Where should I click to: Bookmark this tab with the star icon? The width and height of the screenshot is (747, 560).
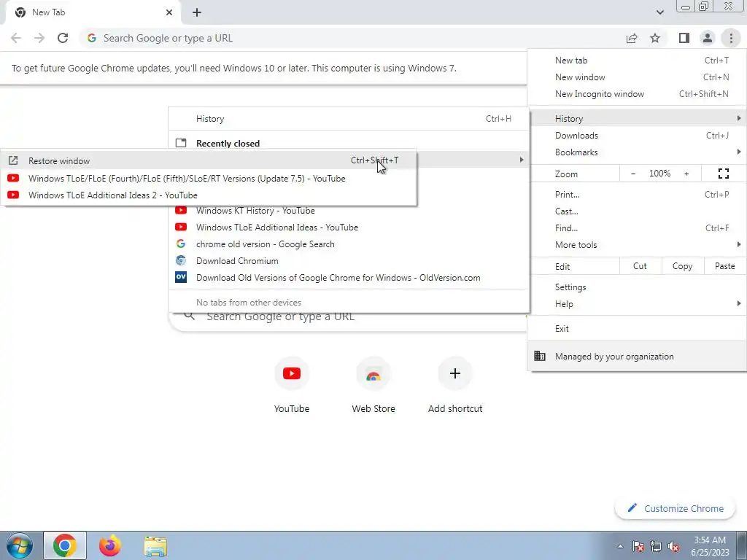655,38
